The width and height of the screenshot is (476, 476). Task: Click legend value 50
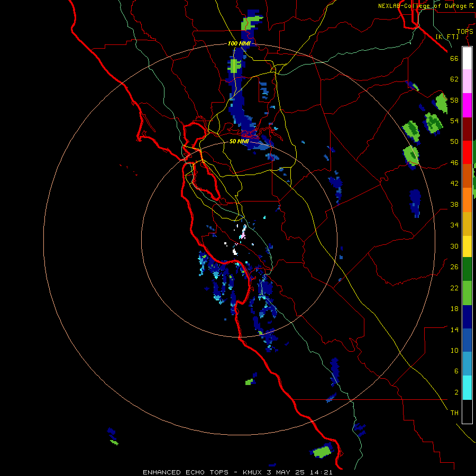point(454,141)
